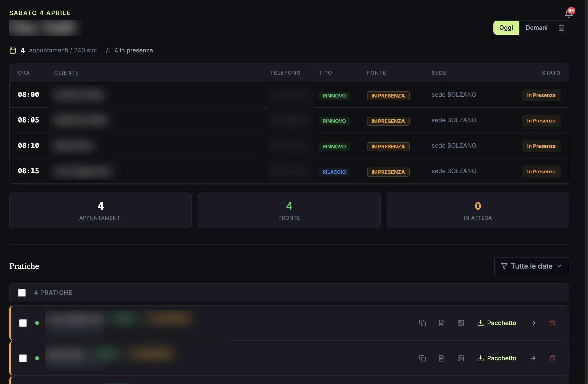This screenshot has height=384, width=588.
Task: Click the 4 PRONTE summary card
Action: pyautogui.click(x=289, y=211)
